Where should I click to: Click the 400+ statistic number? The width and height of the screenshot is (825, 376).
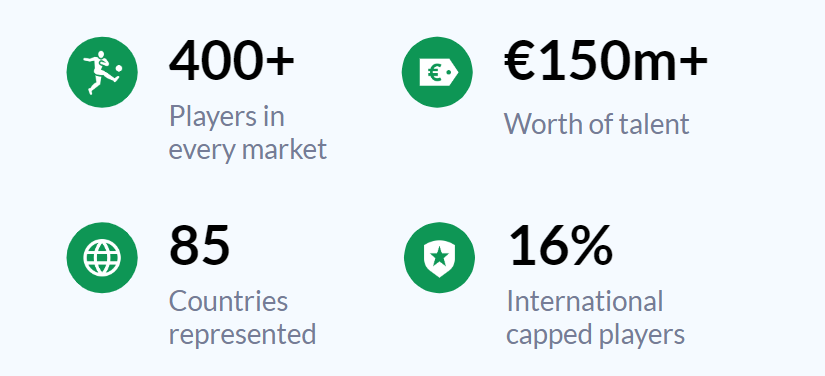232,60
